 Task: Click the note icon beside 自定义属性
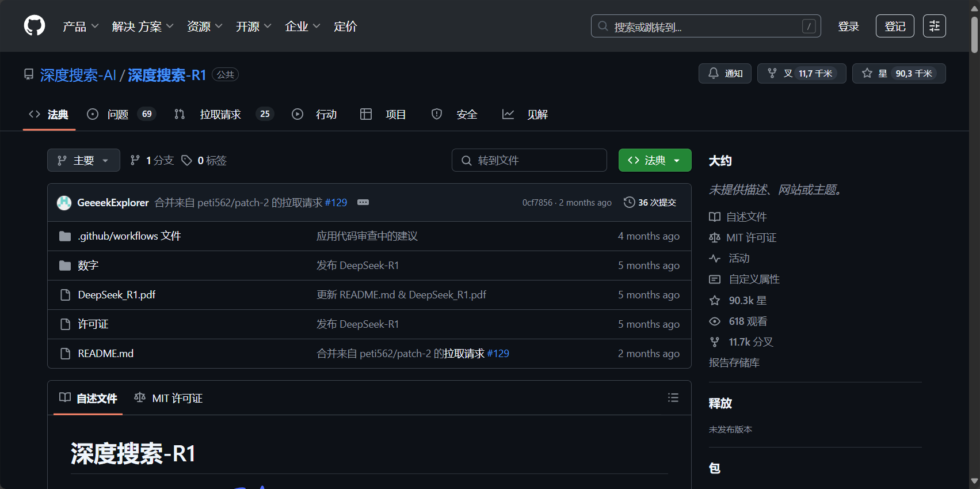click(x=715, y=279)
